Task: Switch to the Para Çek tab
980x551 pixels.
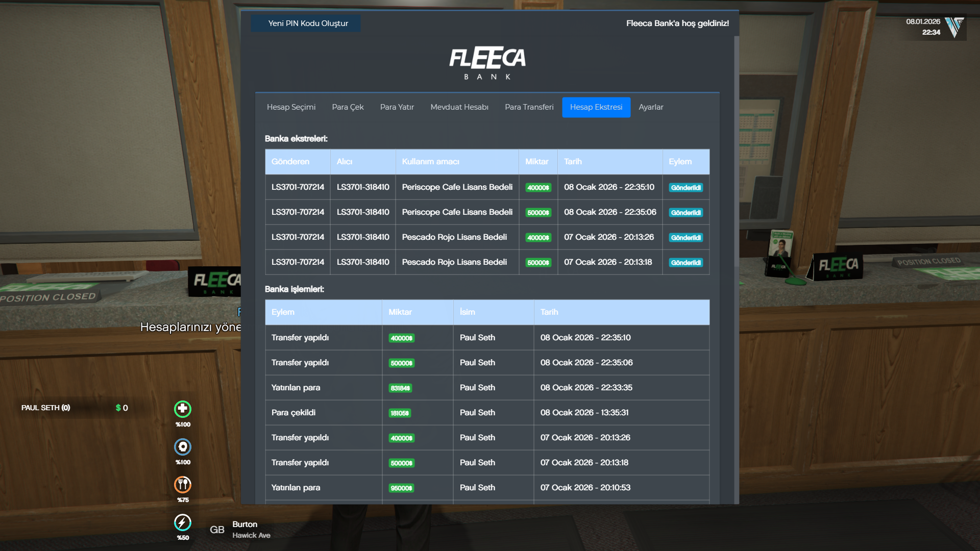Action: click(x=348, y=107)
